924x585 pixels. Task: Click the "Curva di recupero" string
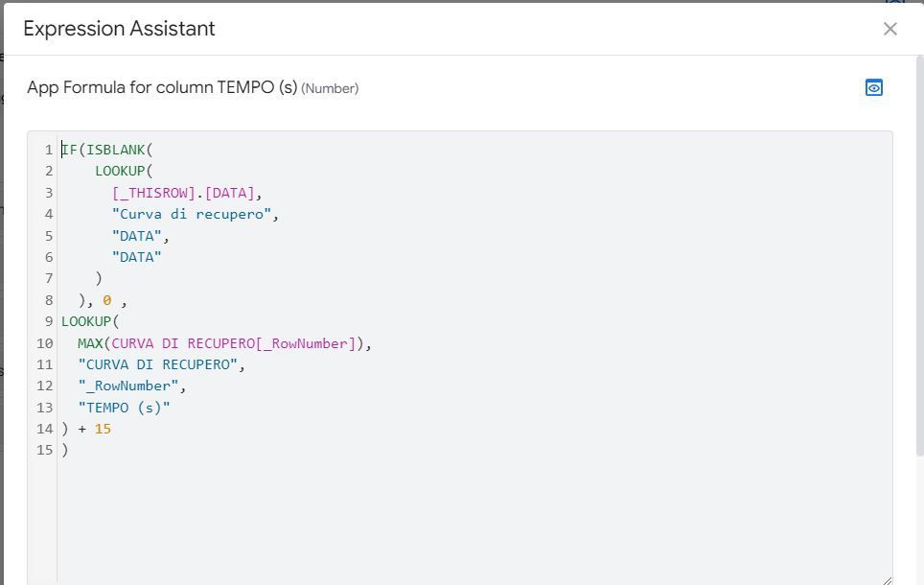coord(192,214)
